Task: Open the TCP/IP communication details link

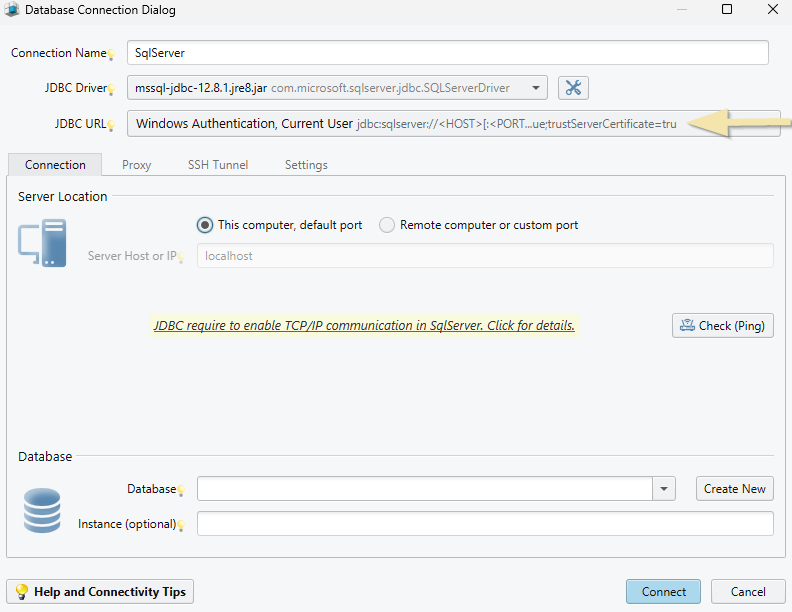Action: (364, 326)
